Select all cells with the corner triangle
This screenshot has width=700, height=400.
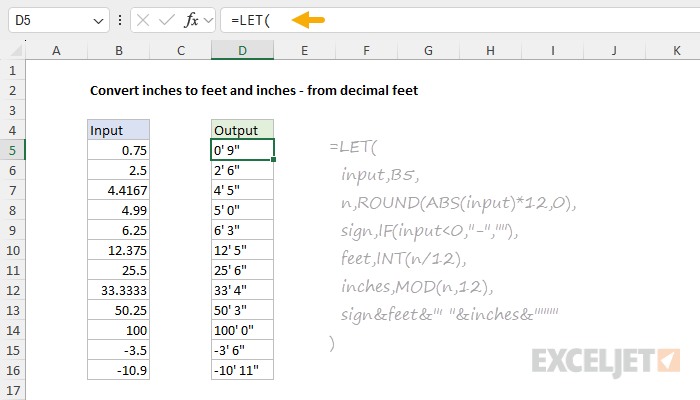tap(16, 50)
